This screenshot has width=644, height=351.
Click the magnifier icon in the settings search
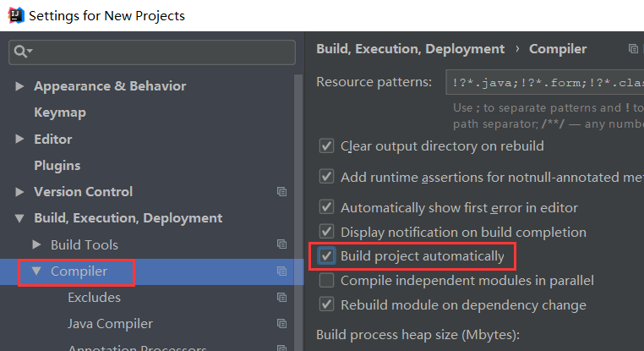pos(22,52)
